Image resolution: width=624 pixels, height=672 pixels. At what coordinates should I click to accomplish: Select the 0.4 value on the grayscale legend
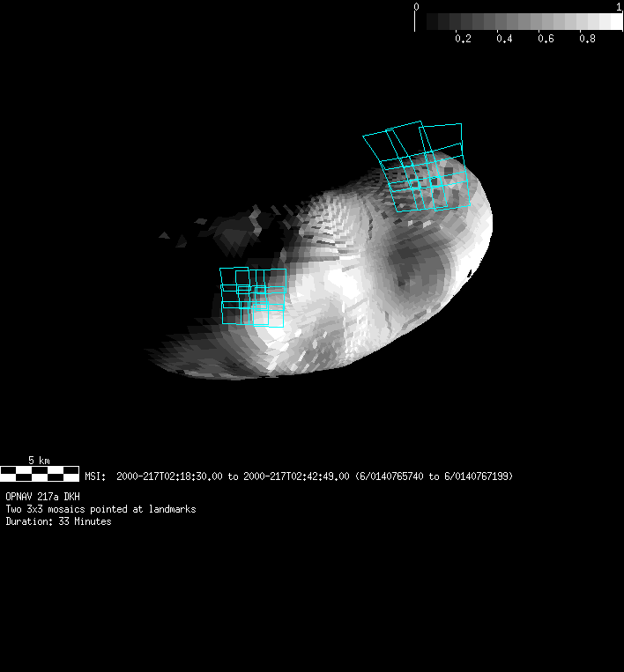[x=503, y=39]
